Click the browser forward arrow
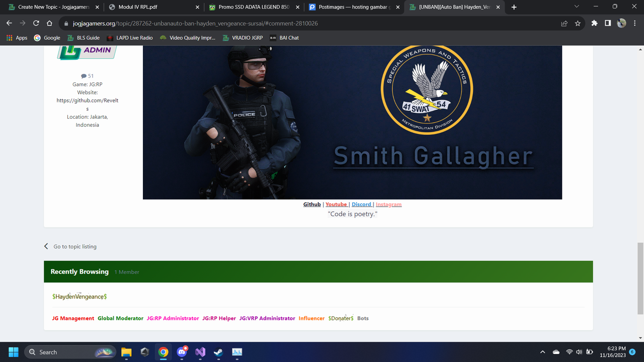Viewport: 644px width, 362px height. click(23, 23)
